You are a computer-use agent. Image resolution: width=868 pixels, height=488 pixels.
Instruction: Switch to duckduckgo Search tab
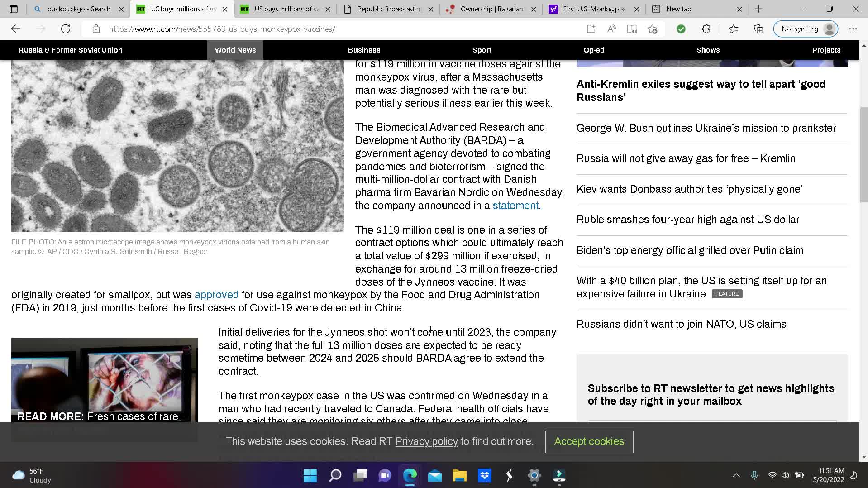click(x=79, y=9)
